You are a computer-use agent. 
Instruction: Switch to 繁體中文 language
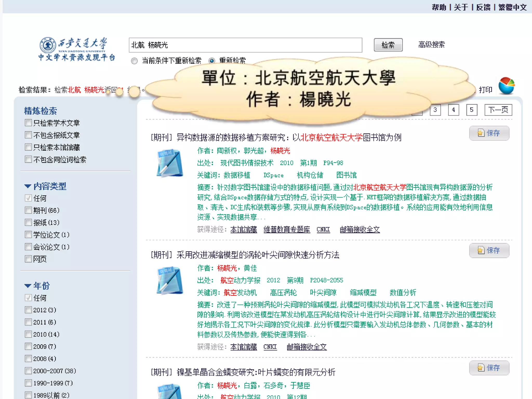click(512, 7)
